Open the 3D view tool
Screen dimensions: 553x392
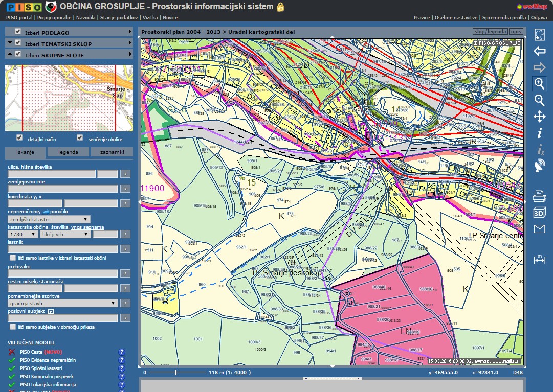539,213
